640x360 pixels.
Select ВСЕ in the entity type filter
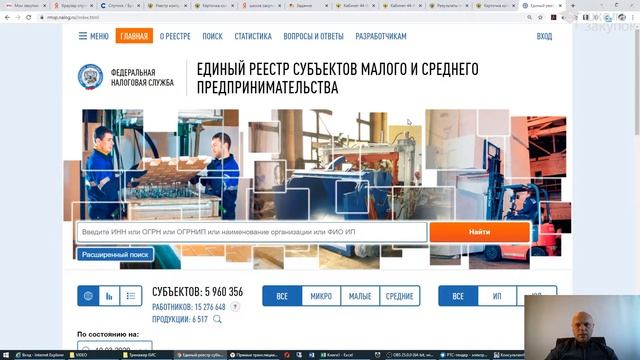[x=458, y=296]
